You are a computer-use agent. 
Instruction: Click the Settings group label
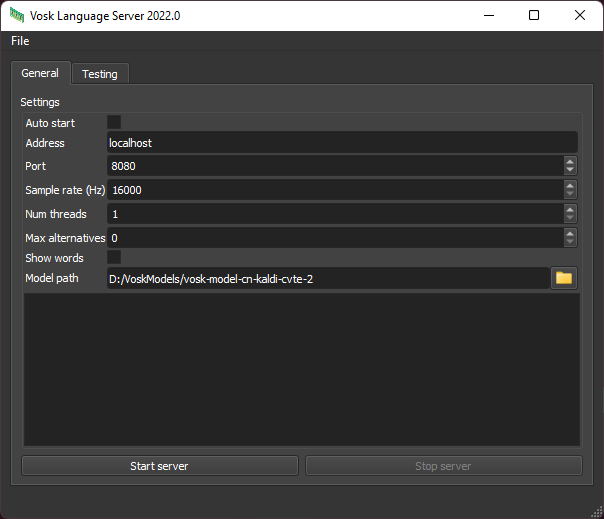(40, 102)
